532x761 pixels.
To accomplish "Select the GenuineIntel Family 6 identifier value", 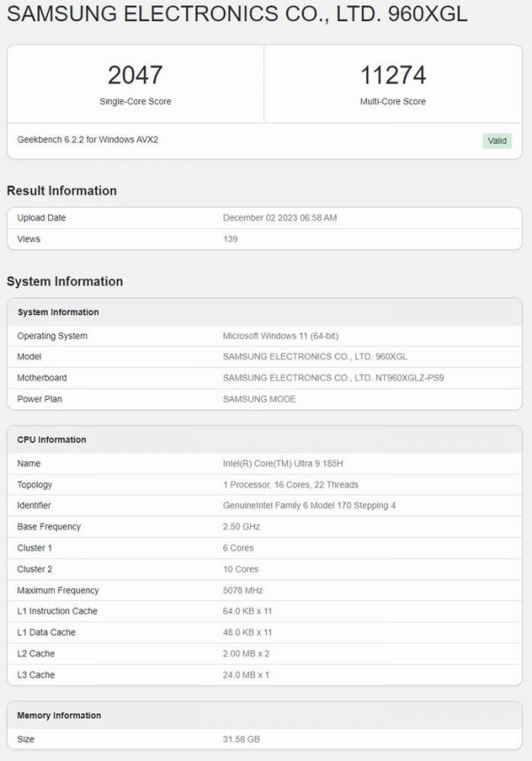I will (309, 506).
